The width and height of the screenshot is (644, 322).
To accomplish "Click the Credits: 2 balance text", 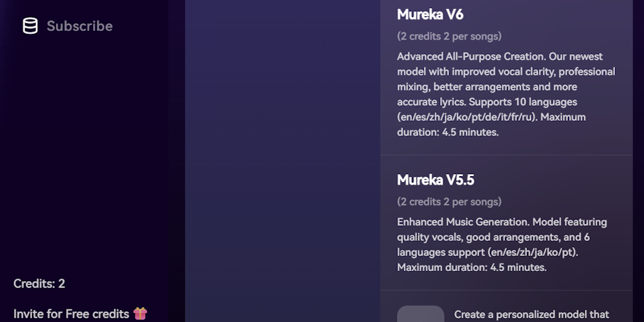I will tap(39, 284).
